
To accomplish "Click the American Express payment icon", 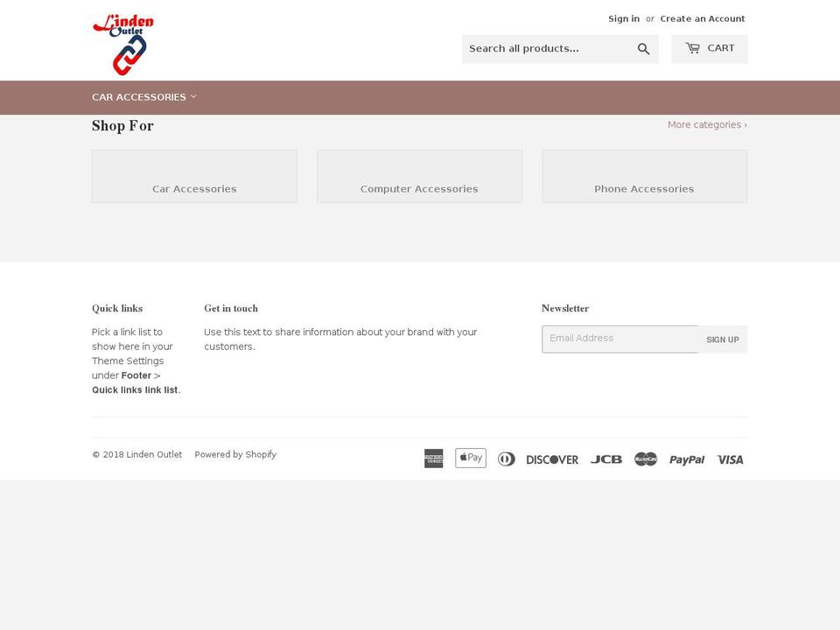I will pos(433,458).
